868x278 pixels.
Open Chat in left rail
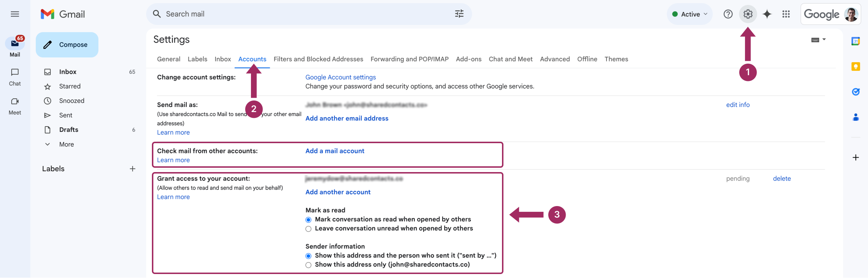coord(15,77)
